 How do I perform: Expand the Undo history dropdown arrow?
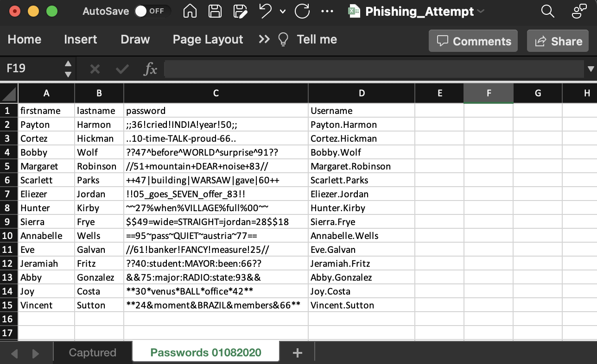[283, 12]
